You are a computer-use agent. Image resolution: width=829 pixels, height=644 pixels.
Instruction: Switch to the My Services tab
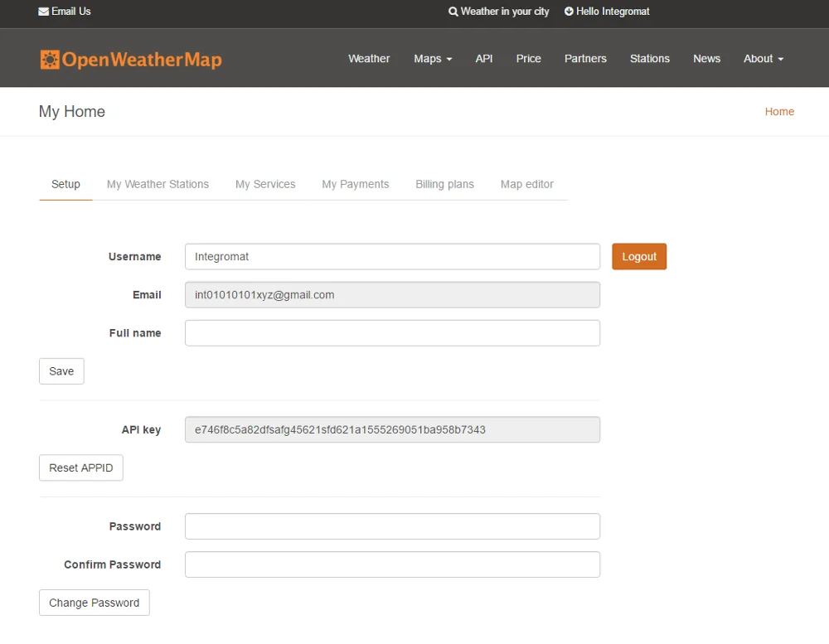[265, 185]
